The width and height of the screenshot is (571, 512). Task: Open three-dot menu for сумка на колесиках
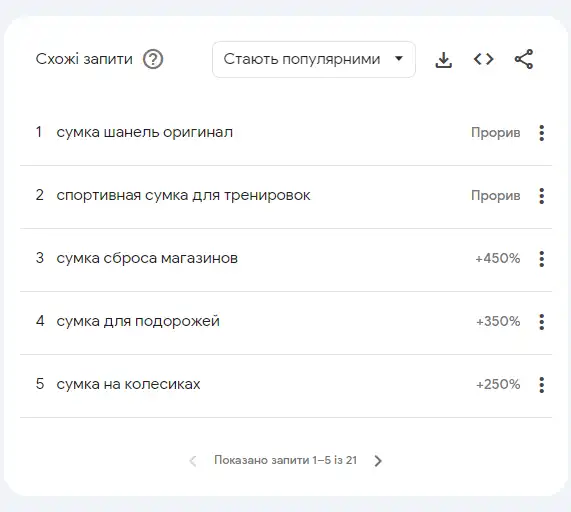[x=542, y=385]
